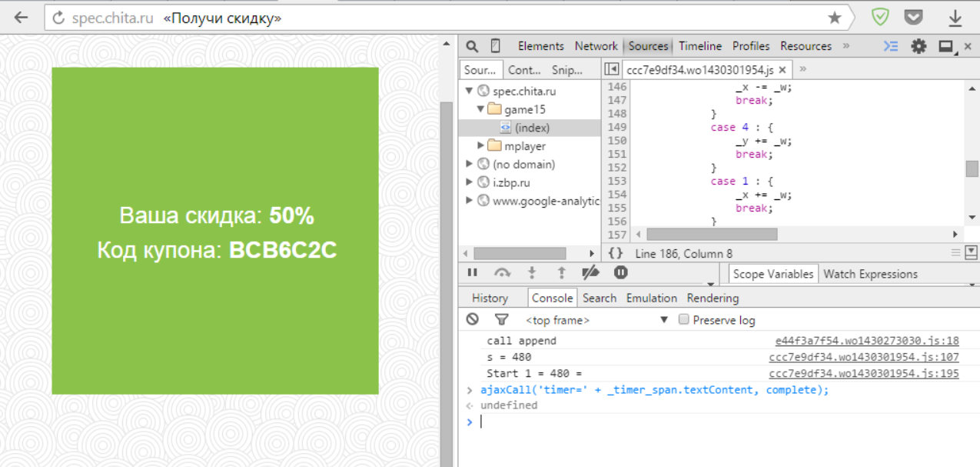
Task: Toggle the drawer console icon
Action: tap(890, 46)
